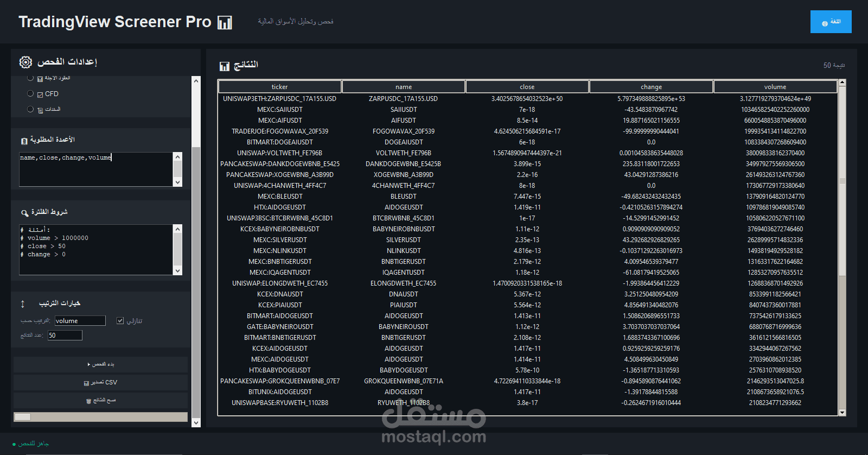Click the ticker cell KCEX:PIAIUSDT
868x455 pixels.
[279, 305]
